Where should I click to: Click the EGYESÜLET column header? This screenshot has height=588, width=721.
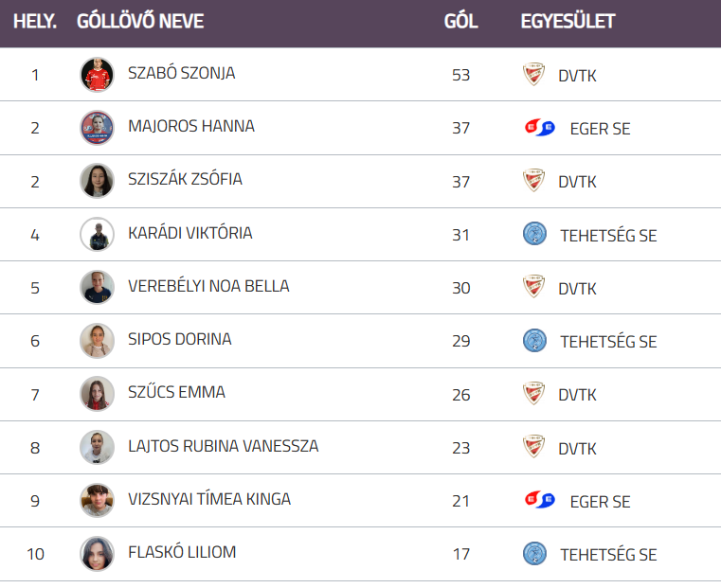click(568, 22)
